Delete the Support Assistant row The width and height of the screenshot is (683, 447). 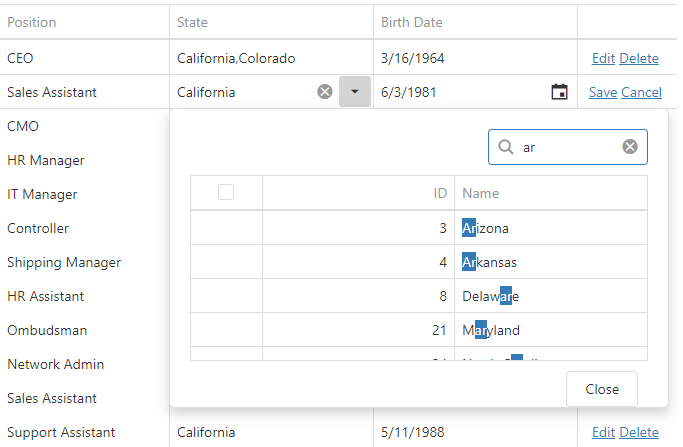pyautogui.click(x=639, y=432)
